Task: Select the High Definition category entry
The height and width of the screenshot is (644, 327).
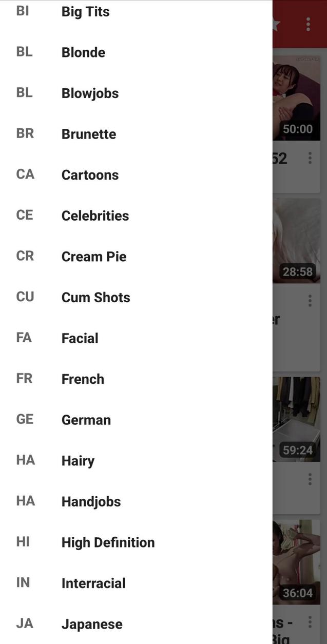Action: pyautogui.click(x=108, y=542)
